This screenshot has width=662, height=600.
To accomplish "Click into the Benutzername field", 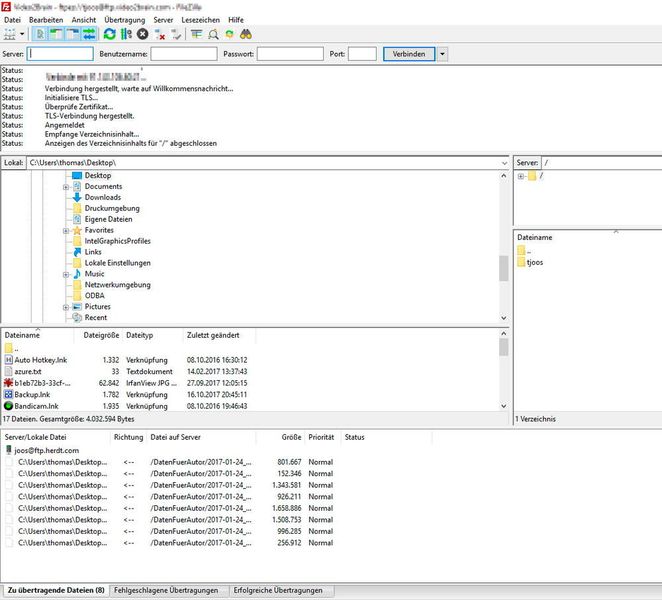I will 184,54.
